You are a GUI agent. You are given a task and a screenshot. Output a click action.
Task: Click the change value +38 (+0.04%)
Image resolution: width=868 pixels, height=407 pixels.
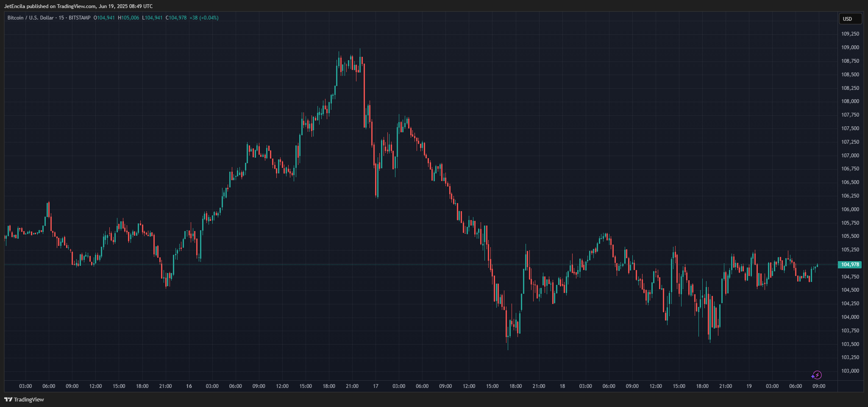click(x=204, y=18)
